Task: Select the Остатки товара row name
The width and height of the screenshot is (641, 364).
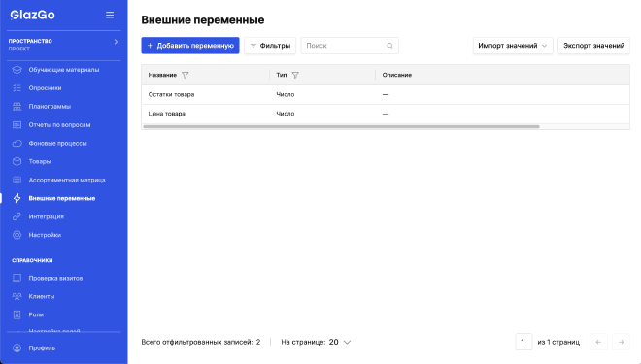Action: point(171,94)
